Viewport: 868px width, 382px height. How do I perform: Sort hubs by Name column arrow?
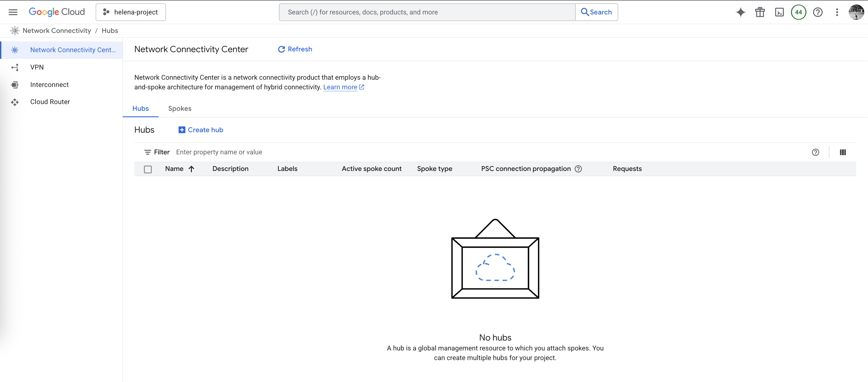191,169
